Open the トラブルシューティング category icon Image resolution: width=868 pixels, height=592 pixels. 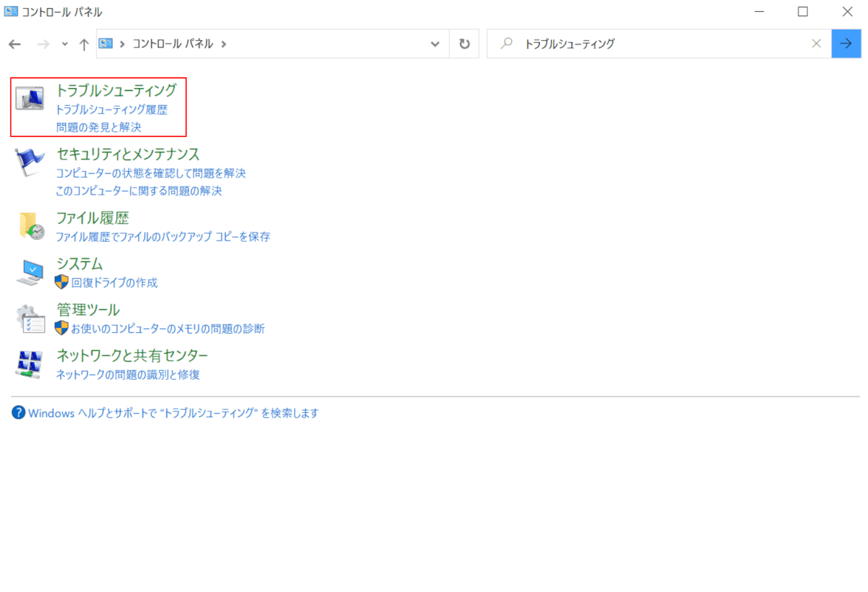pos(30,98)
